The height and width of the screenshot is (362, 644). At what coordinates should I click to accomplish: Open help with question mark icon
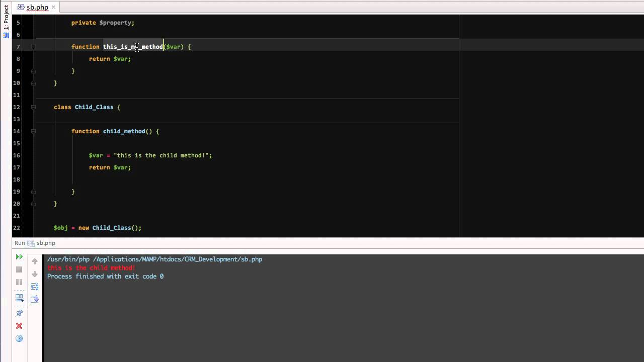pos(19,338)
